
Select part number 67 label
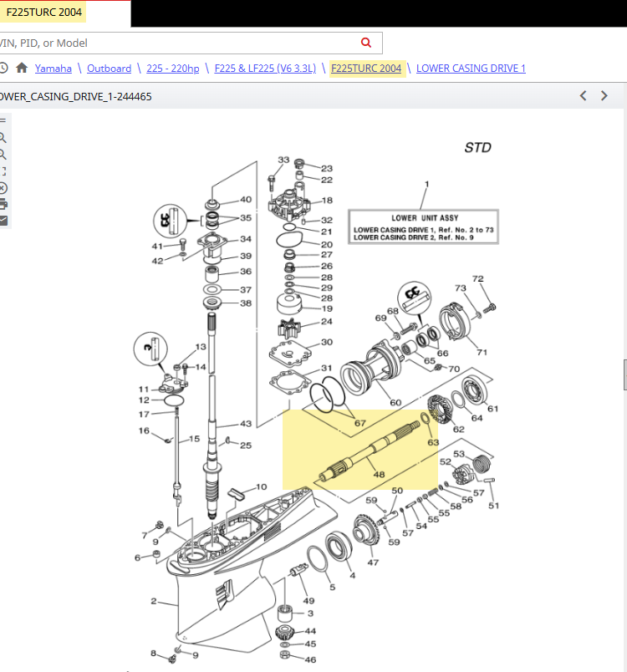pyautogui.click(x=360, y=423)
